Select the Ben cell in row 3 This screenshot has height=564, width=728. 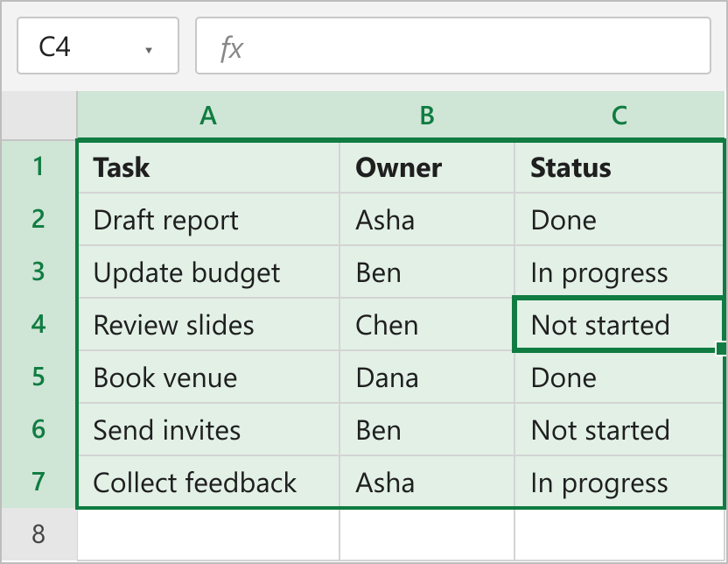(x=427, y=271)
